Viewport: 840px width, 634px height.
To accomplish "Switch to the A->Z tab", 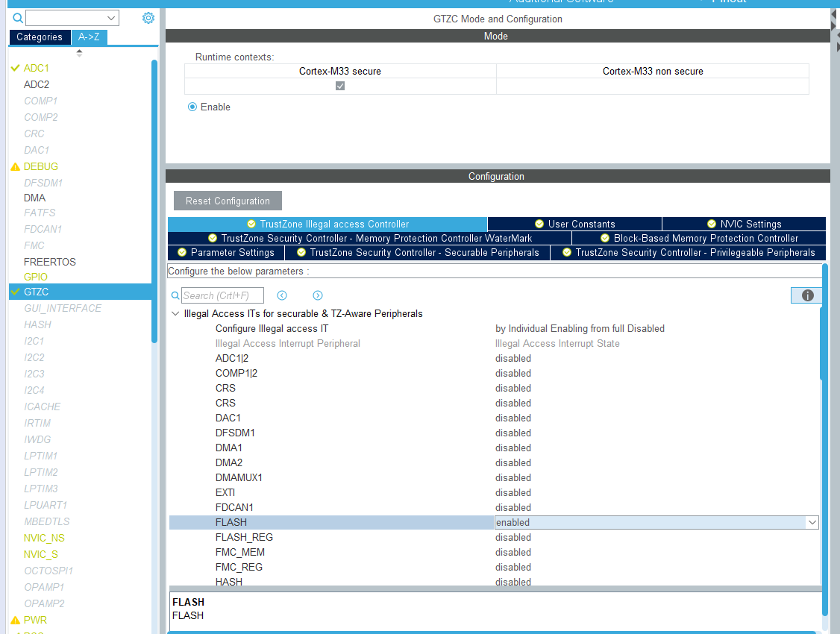I will point(89,36).
